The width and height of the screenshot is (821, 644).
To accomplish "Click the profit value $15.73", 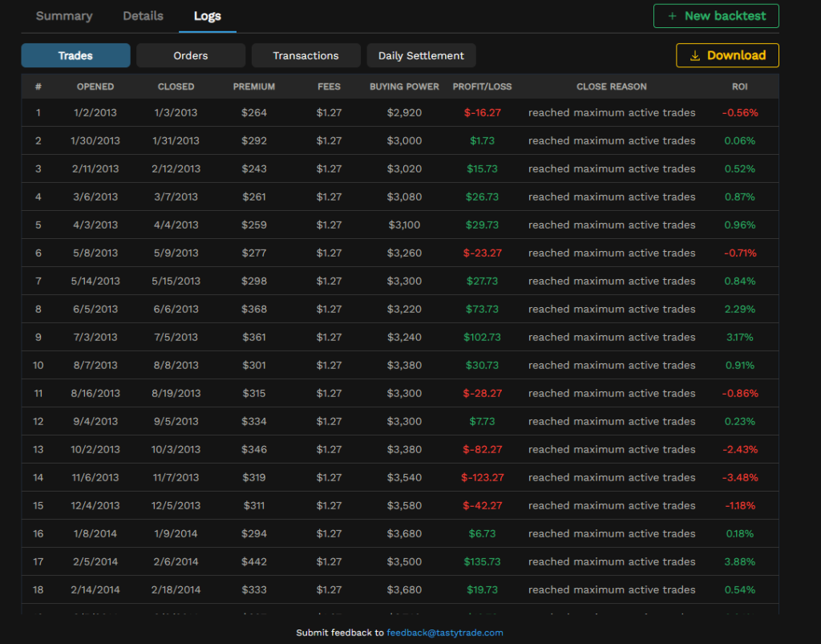I will 482,168.
